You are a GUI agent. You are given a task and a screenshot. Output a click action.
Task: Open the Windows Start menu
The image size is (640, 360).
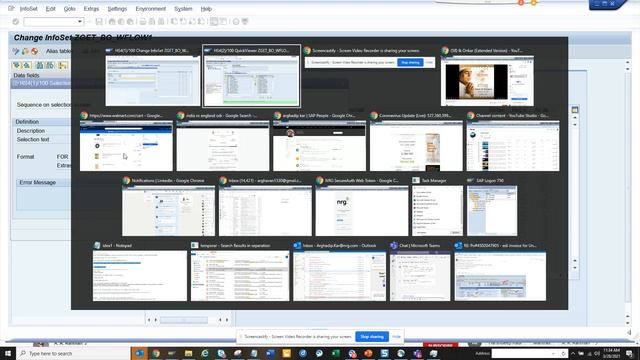pyautogui.click(x=8, y=353)
